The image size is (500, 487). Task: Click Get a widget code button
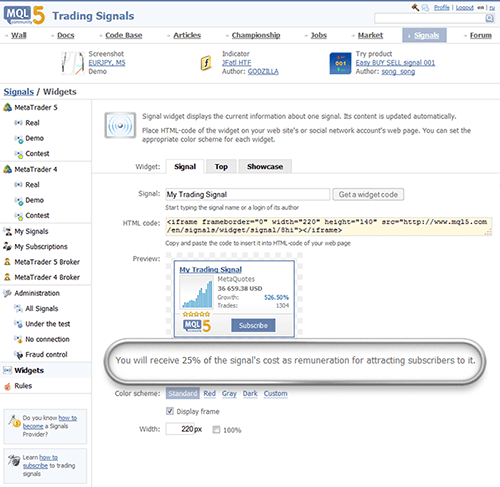368,194
